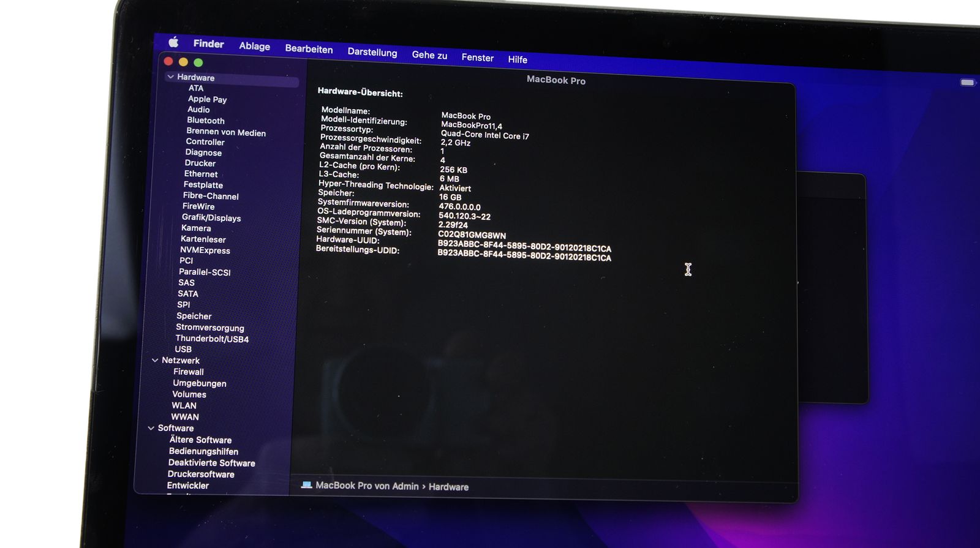Viewport: 980px width, 548px height.
Task: Select Speicher in the sidebar list
Action: coord(194,316)
